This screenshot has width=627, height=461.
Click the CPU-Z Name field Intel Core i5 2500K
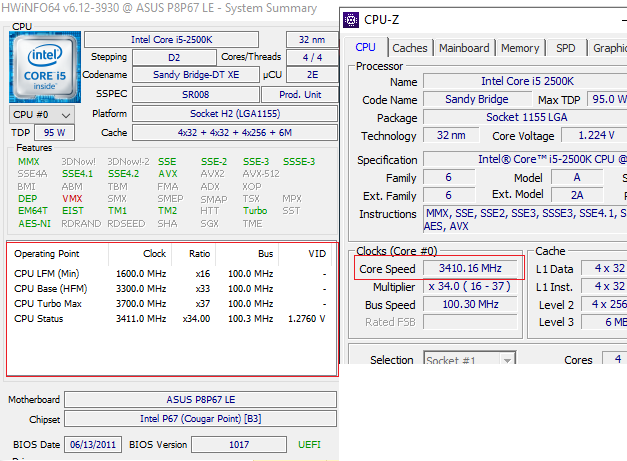coord(525,81)
